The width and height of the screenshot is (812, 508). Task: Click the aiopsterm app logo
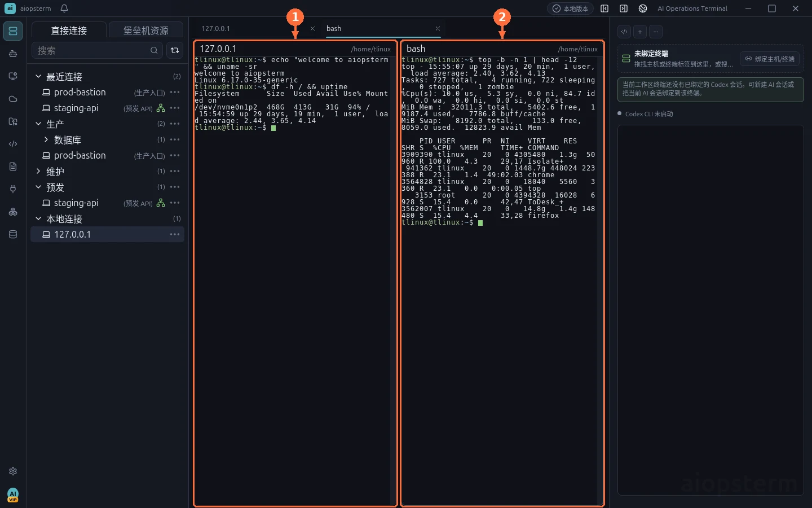tap(10, 8)
